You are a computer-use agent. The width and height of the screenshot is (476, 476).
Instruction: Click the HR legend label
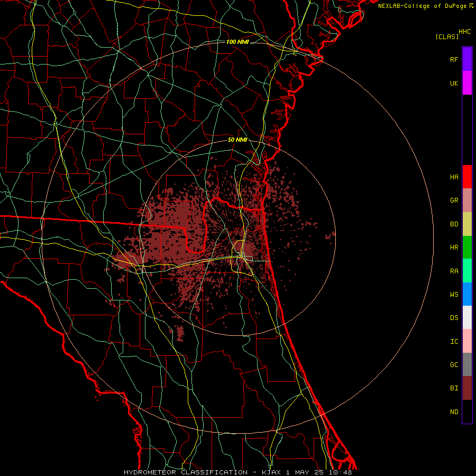pyautogui.click(x=454, y=248)
